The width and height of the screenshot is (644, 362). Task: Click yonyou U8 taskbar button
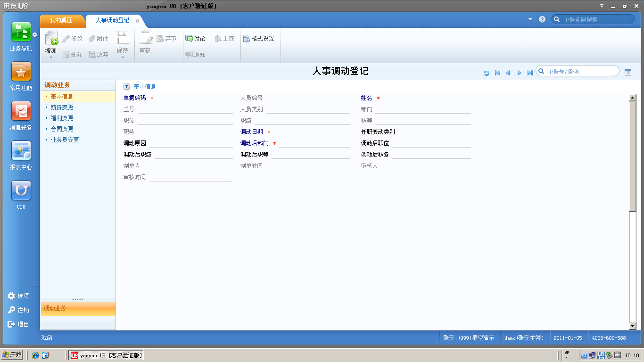point(107,355)
